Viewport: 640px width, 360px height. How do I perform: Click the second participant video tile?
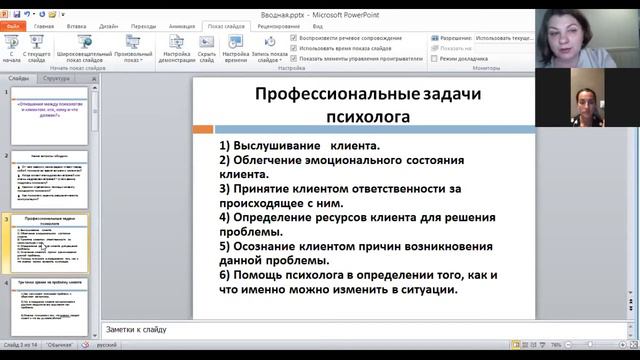[x=587, y=98]
